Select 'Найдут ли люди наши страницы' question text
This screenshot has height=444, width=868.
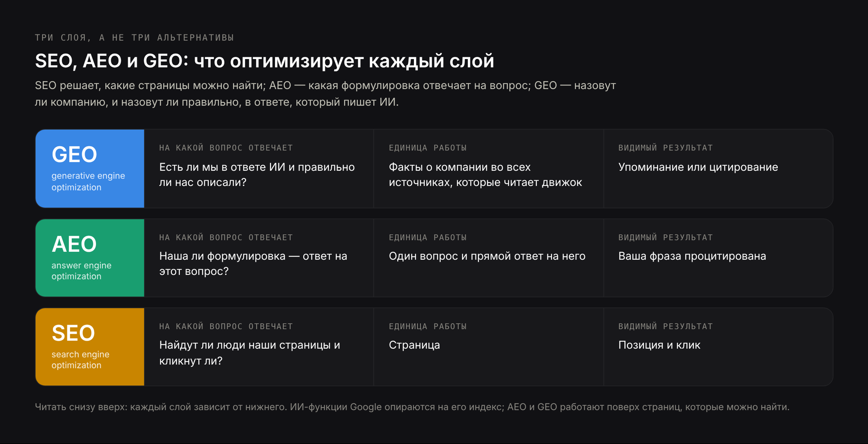tap(250, 353)
